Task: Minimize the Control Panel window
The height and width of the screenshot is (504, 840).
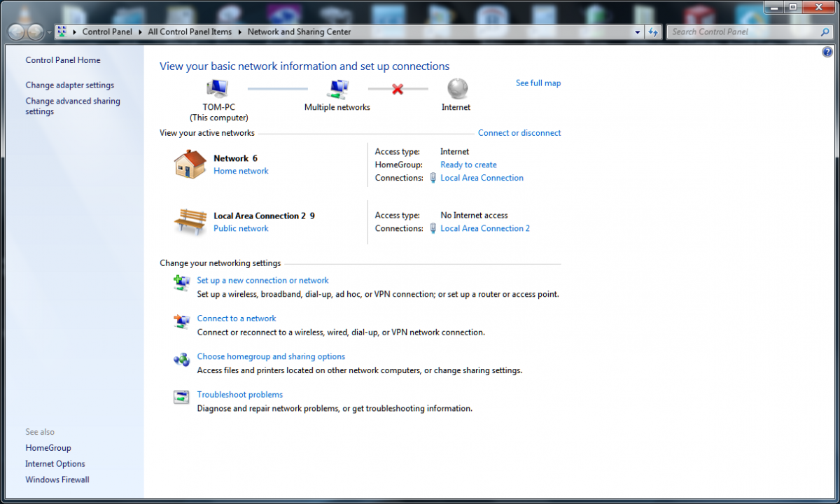Action: [773, 6]
